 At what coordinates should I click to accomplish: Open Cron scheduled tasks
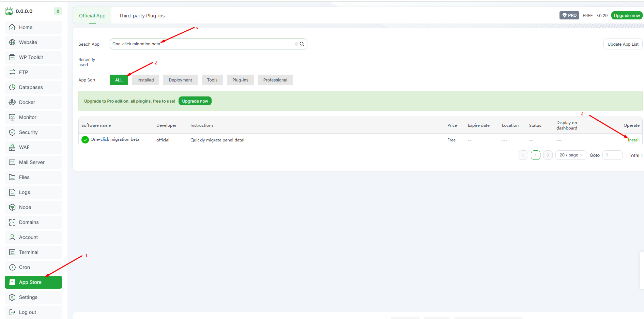(x=25, y=267)
